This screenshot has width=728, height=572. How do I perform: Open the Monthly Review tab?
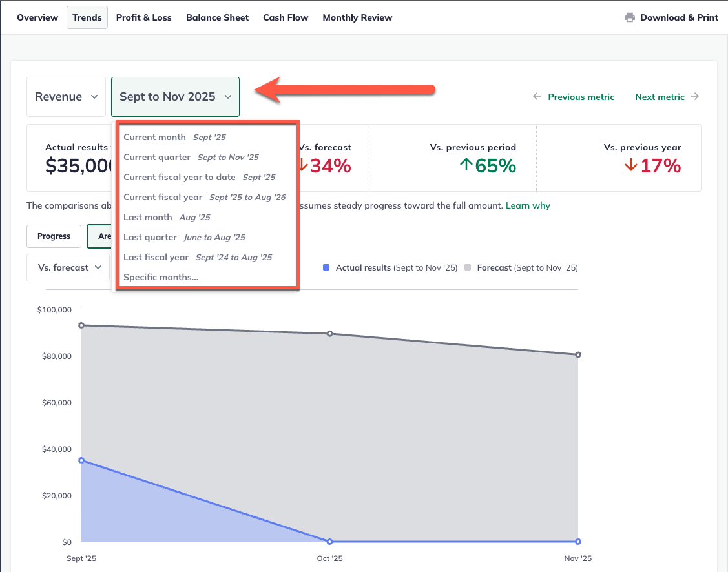click(357, 17)
